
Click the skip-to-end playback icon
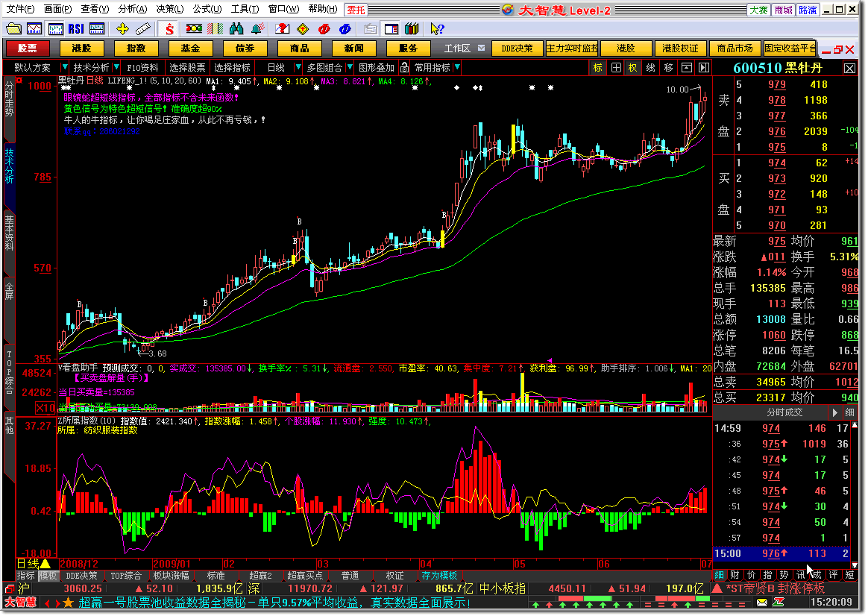coord(704,68)
